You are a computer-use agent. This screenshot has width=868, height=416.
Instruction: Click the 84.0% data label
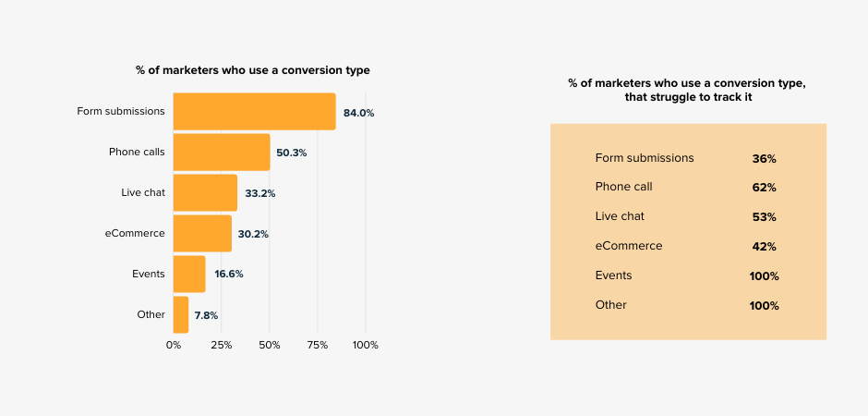358,113
